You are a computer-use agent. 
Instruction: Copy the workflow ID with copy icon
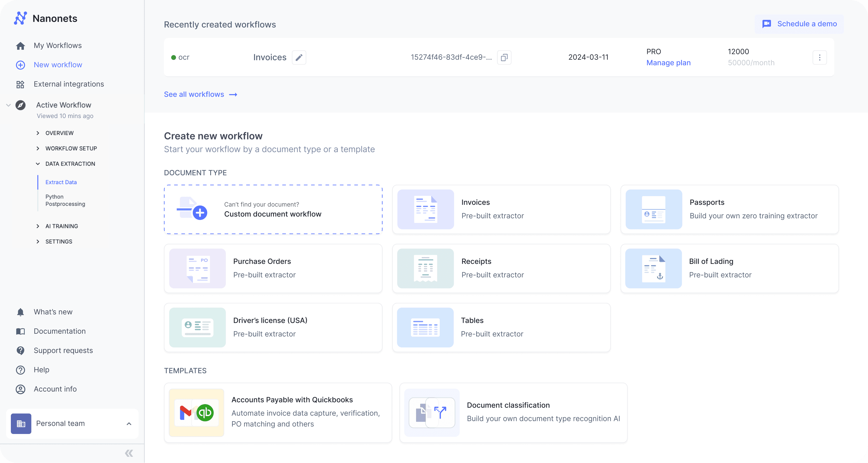[504, 57]
